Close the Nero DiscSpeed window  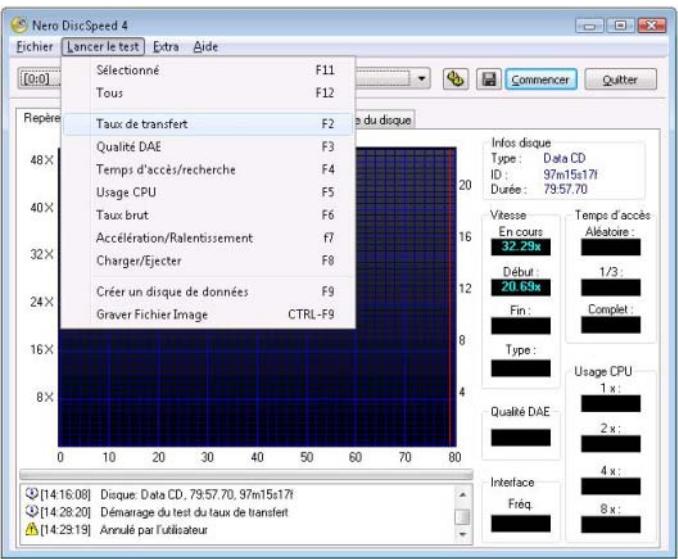point(652,26)
